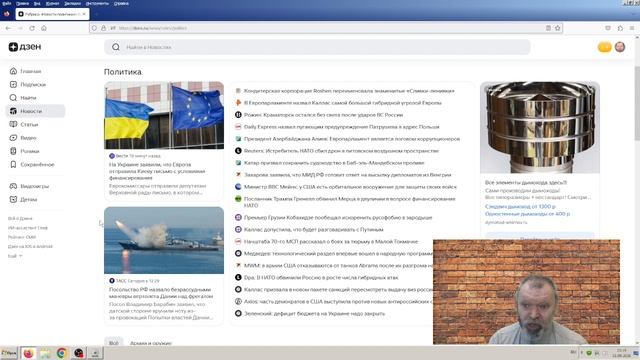Reload the page with the refresh button
Viewport: 640px width, 360px height.
32,28
